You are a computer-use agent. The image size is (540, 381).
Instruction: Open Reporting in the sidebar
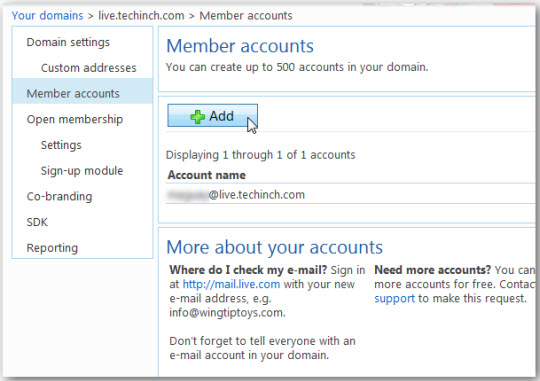point(52,248)
